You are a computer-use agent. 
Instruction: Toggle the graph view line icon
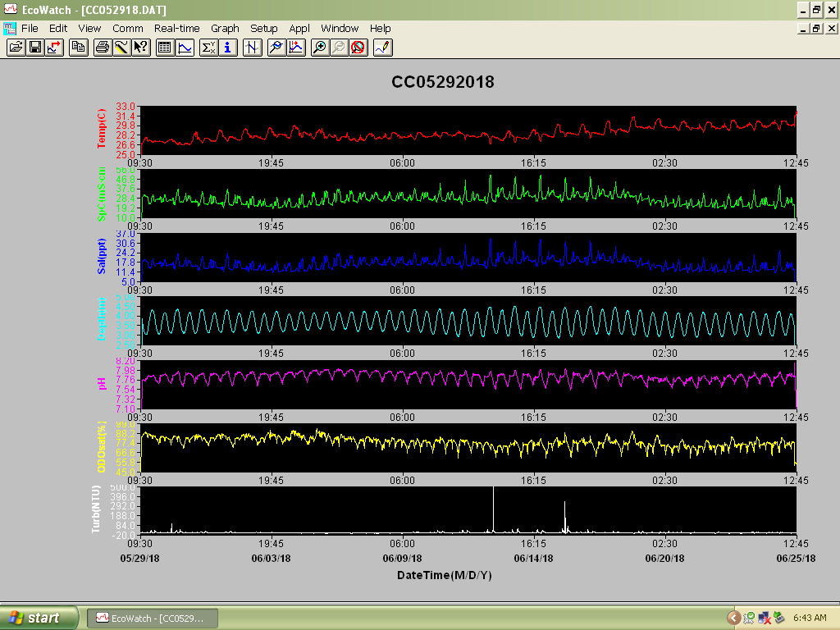[x=185, y=48]
